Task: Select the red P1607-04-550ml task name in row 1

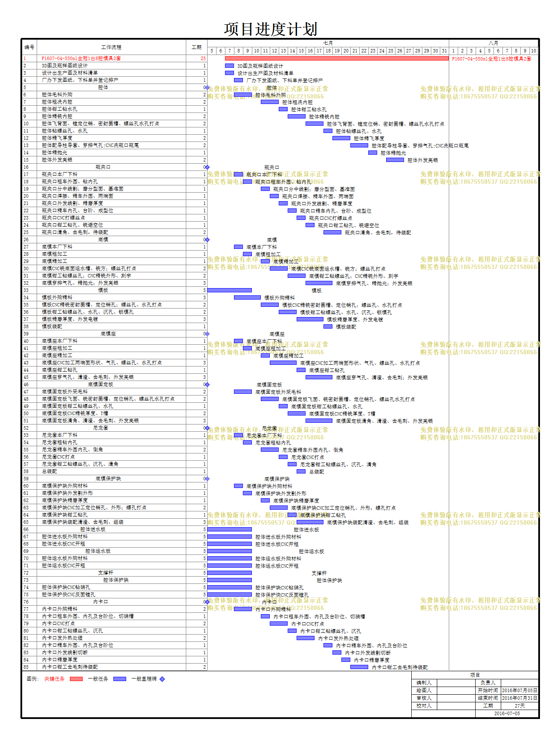Action: coord(81,58)
